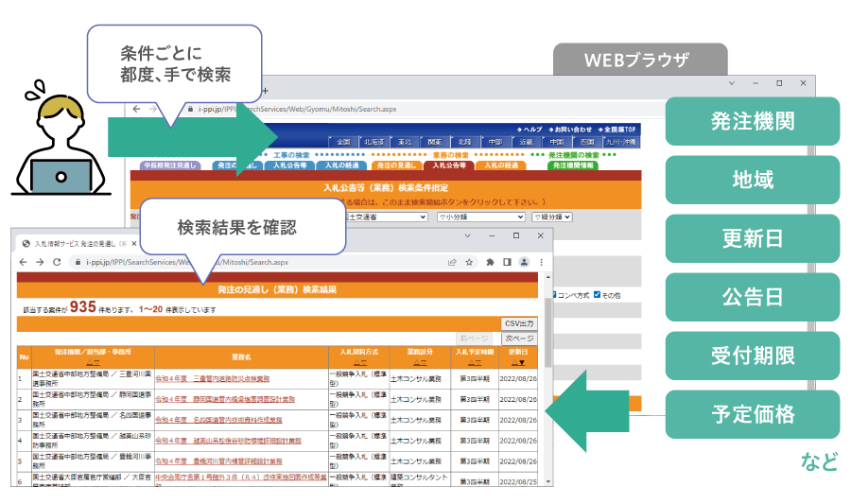Image resolution: width=851 pixels, height=504 pixels.
Task: Select the 関東 region tab
Action: tap(435, 142)
